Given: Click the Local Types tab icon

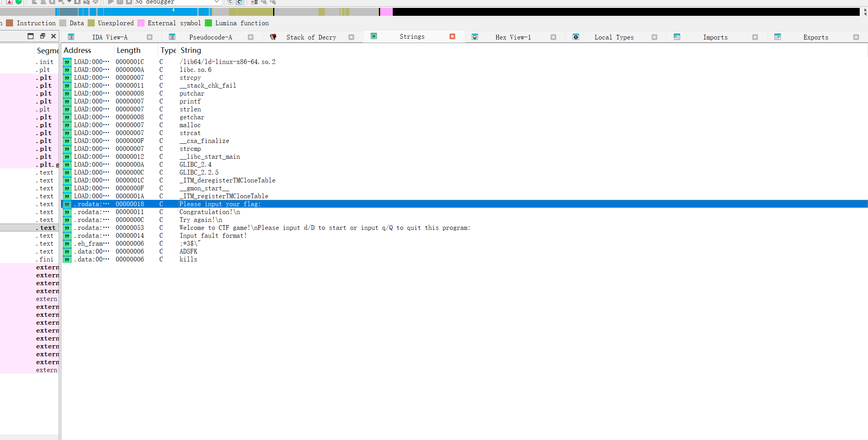Looking at the screenshot, I should pos(576,37).
